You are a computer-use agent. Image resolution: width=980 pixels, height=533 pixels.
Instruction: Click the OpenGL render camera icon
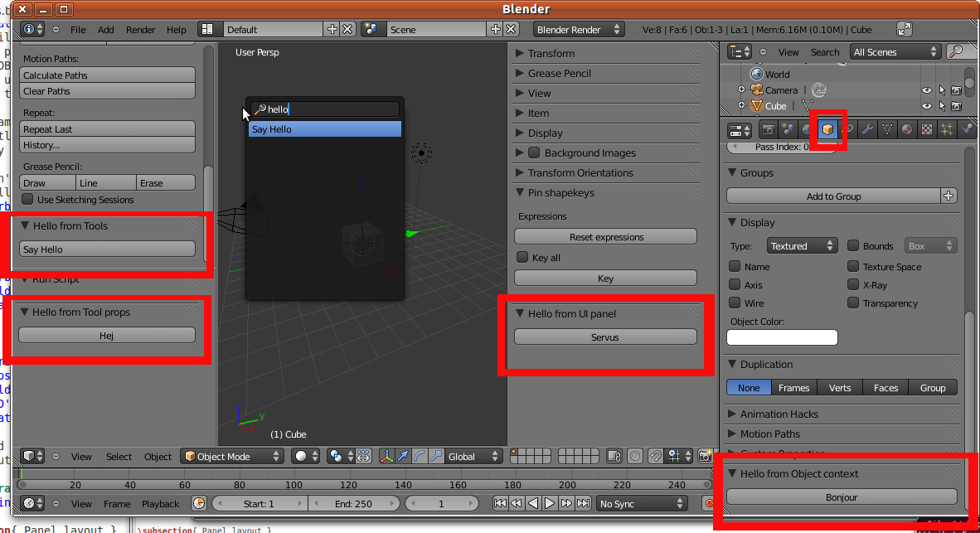coord(705,457)
